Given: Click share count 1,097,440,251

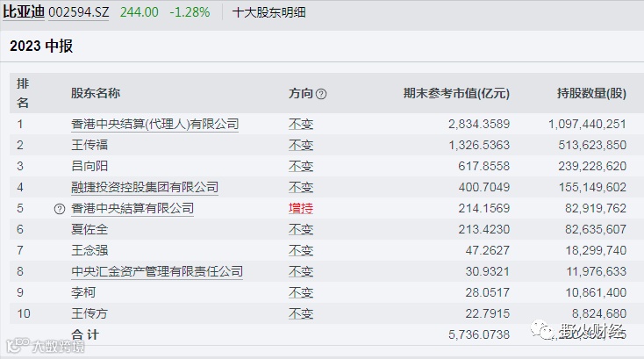Looking at the screenshot, I should click(x=587, y=124).
